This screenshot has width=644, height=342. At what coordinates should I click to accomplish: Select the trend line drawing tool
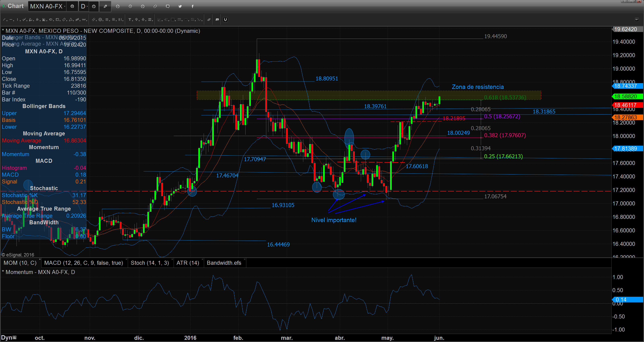coord(4,20)
